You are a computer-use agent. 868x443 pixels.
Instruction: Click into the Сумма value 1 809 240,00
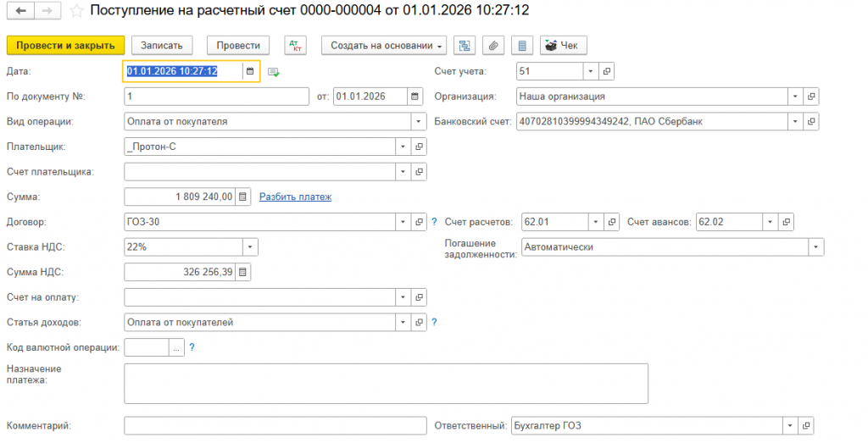[180, 197]
